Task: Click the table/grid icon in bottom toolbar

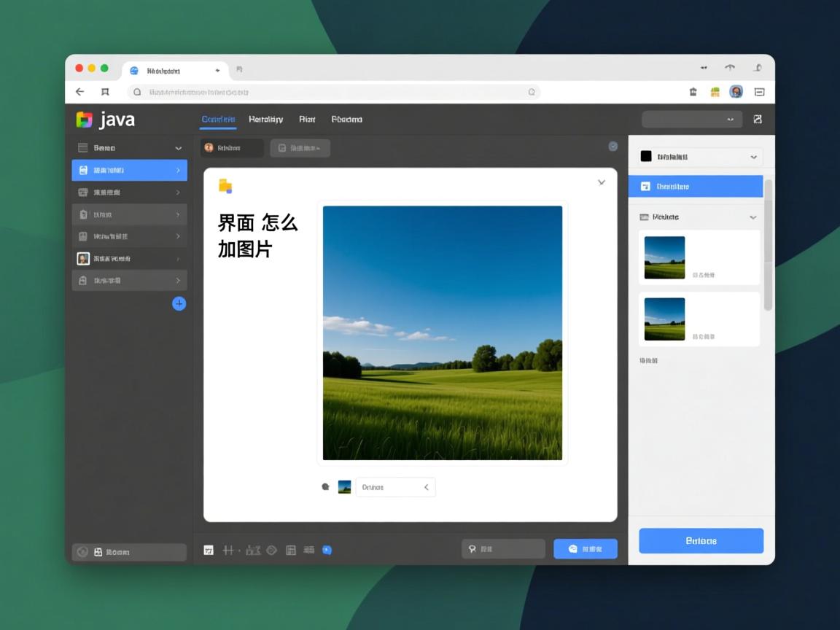Action: click(291, 550)
